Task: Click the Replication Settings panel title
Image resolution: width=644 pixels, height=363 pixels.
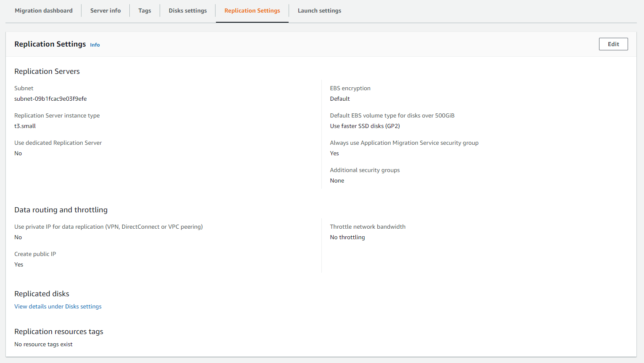Action: point(50,44)
